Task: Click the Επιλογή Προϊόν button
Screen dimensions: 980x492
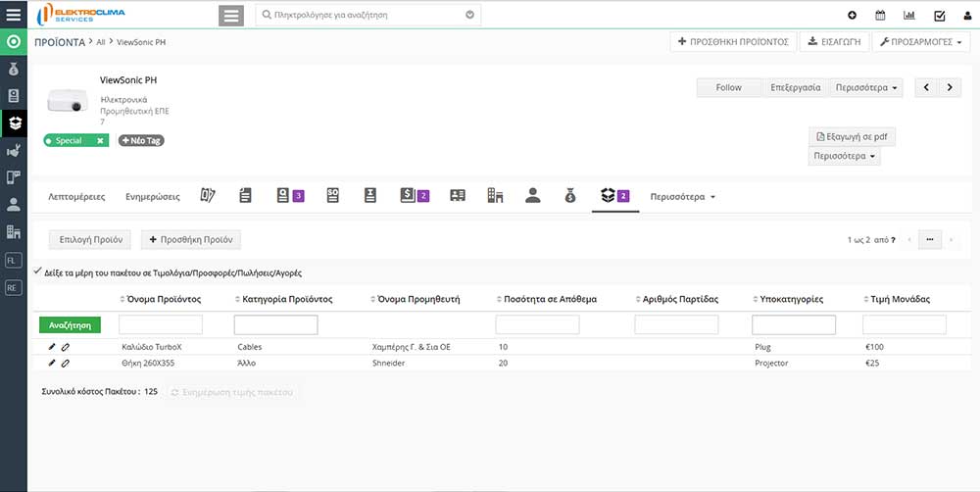Action: [x=90, y=239]
